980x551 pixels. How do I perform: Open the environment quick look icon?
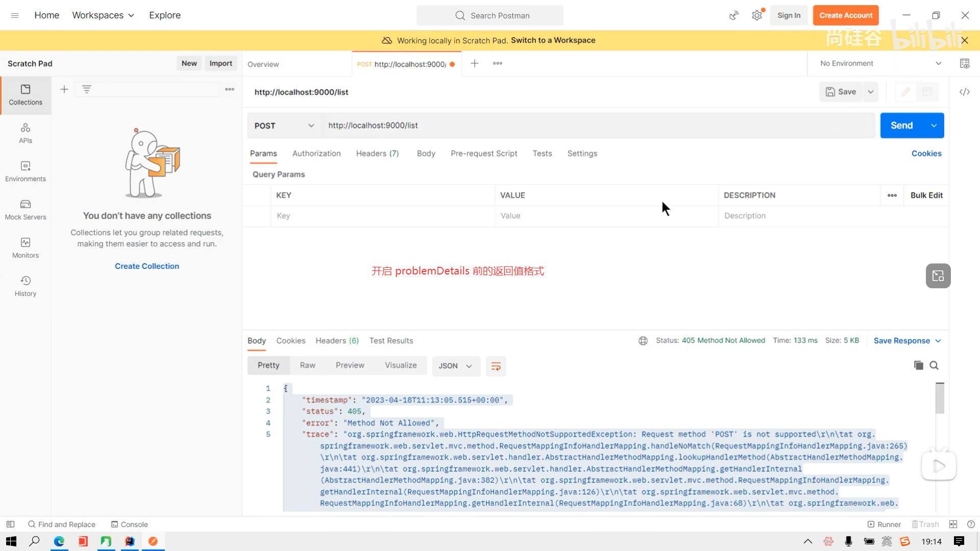coord(964,63)
